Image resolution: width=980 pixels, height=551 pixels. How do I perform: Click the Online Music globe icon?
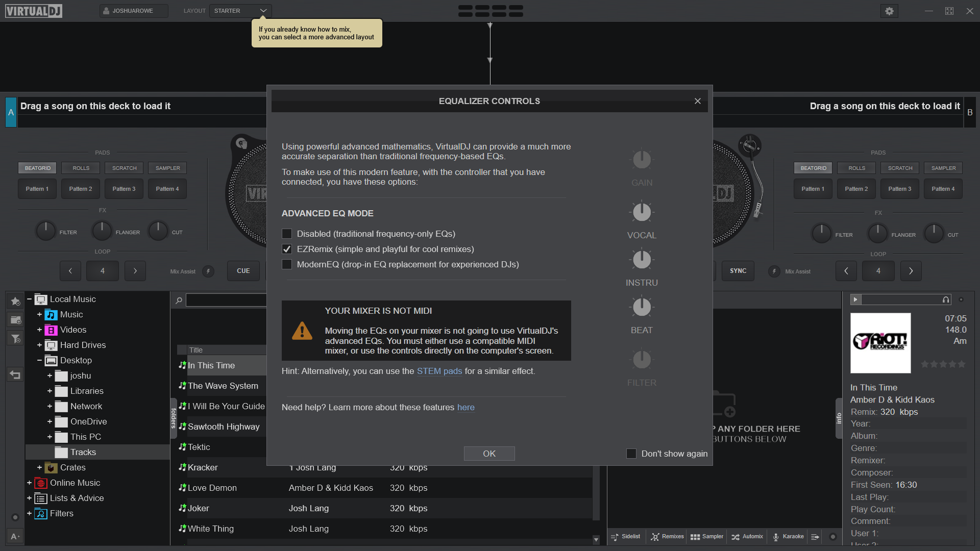coord(41,483)
